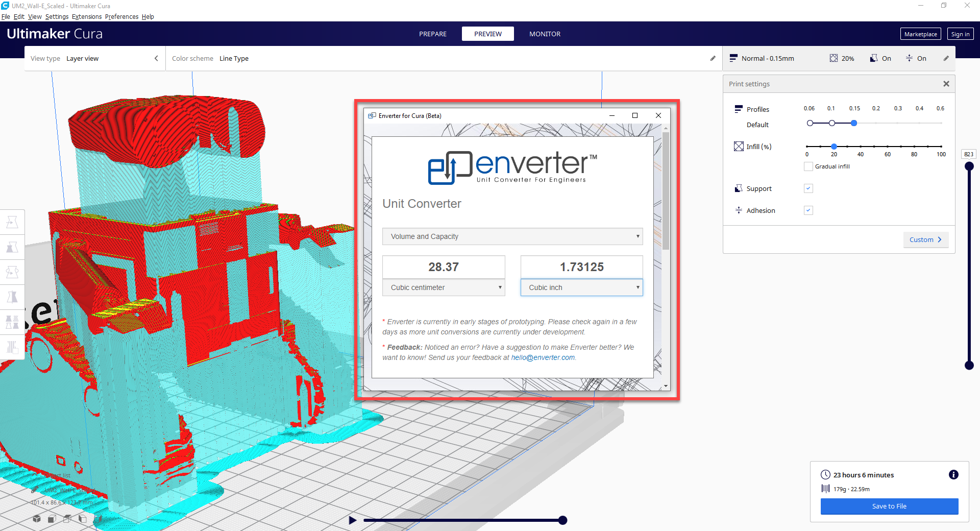Click the Cura app icon in title bar
980x531 pixels.
tap(5, 6)
